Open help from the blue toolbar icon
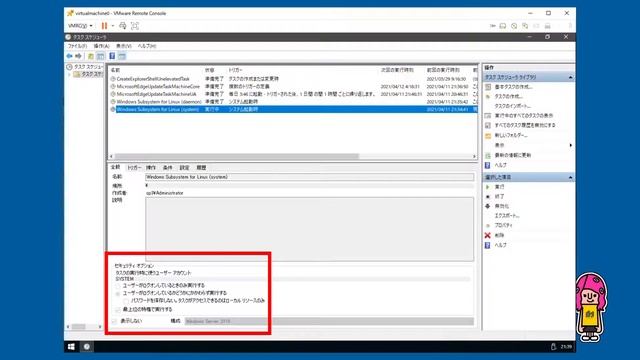Viewport: 640px width, 360px height. (112, 56)
